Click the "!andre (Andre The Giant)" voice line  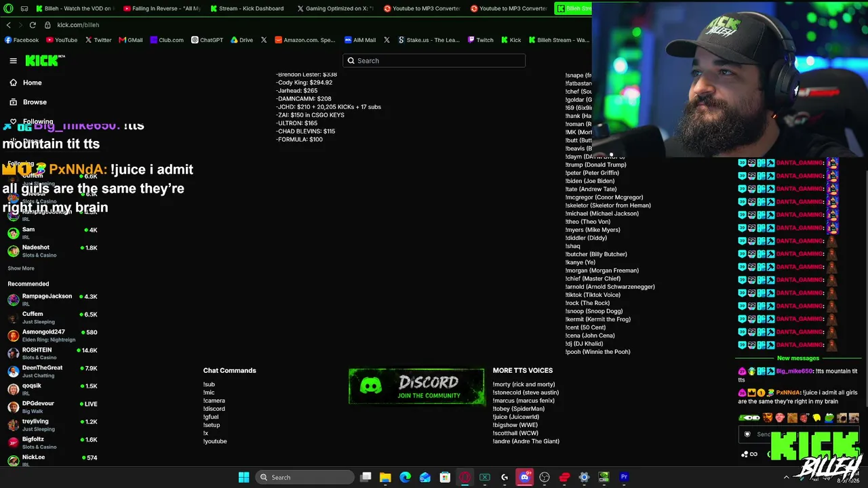point(526,441)
